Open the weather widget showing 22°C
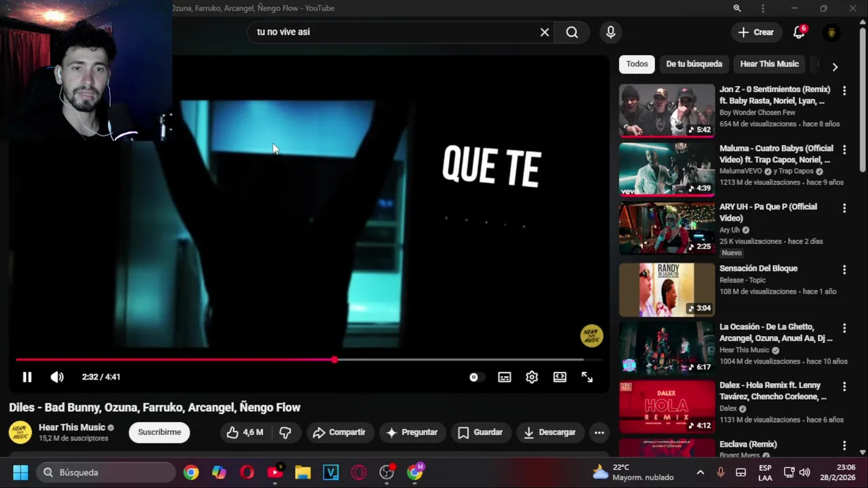This screenshot has height=488, width=868. pos(634,472)
